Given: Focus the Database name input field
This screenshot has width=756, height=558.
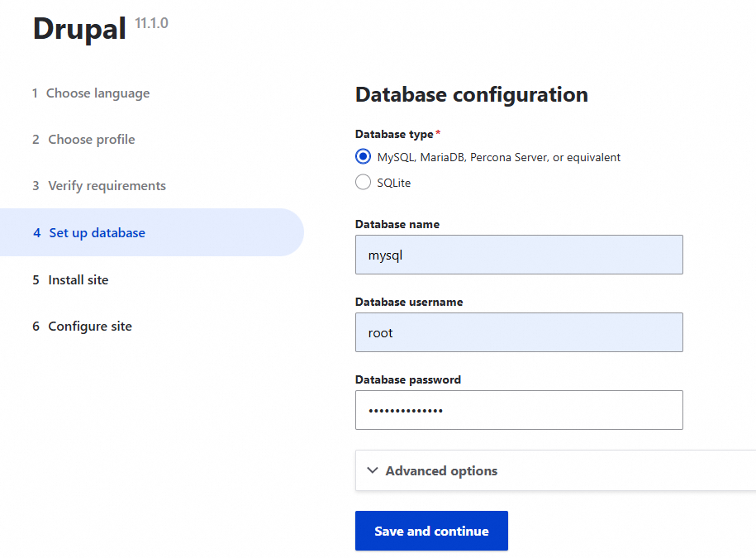Looking at the screenshot, I should [x=519, y=255].
